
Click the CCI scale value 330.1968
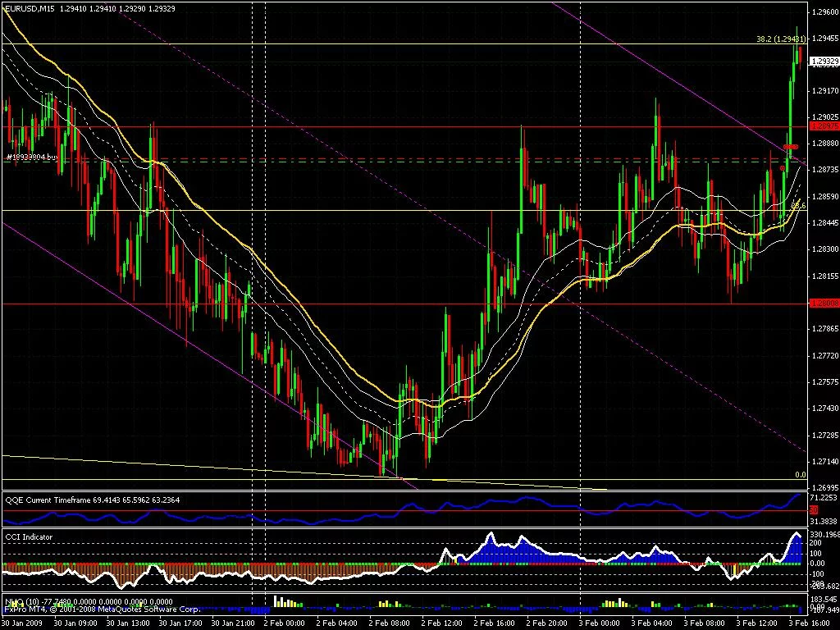(824, 534)
